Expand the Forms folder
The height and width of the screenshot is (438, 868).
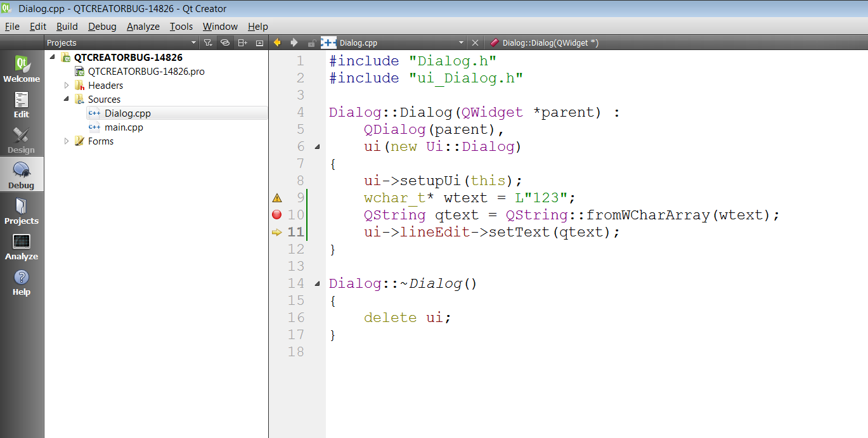coord(67,141)
